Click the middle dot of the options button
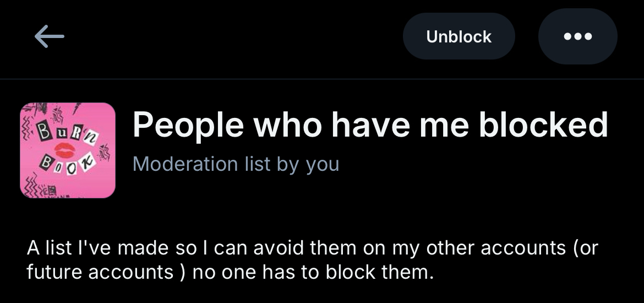The width and height of the screenshot is (644, 303). [x=577, y=36]
